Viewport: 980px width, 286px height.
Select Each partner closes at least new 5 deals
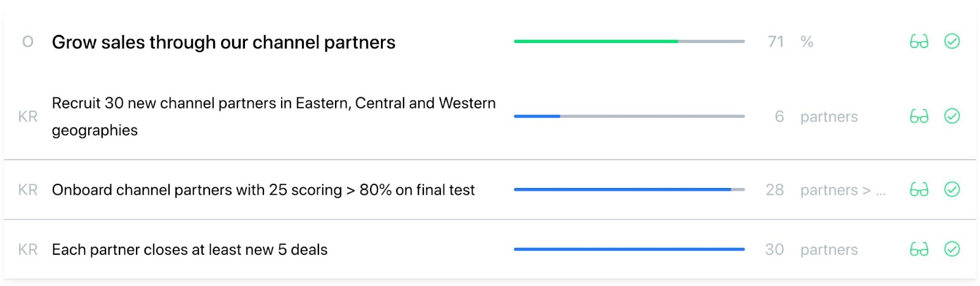(x=189, y=250)
